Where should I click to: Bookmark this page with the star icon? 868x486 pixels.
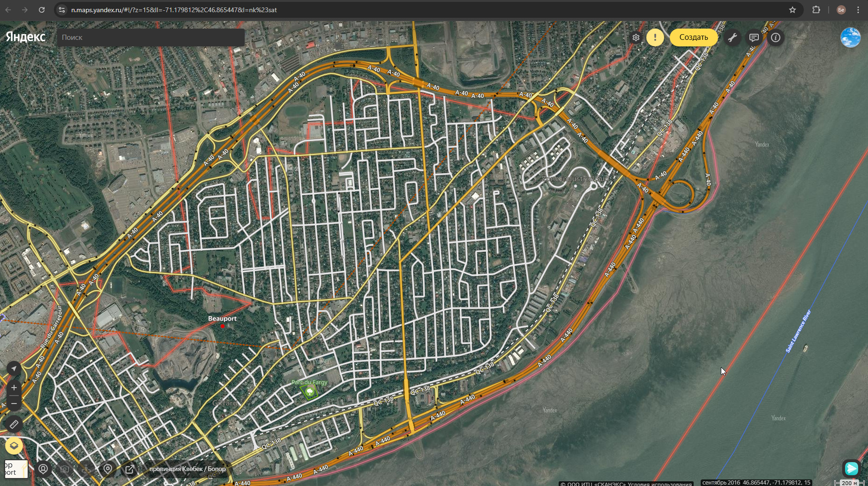[792, 10]
